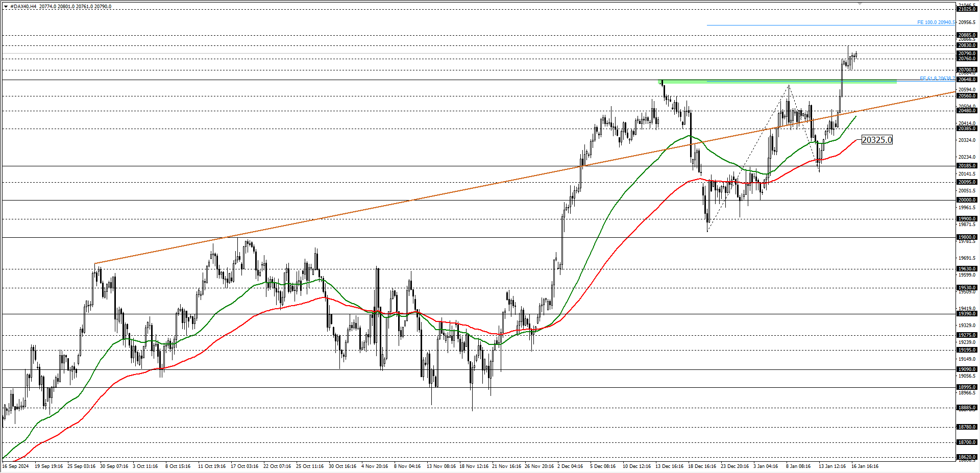Click the 16 Sep 2024 date label

click(16, 466)
